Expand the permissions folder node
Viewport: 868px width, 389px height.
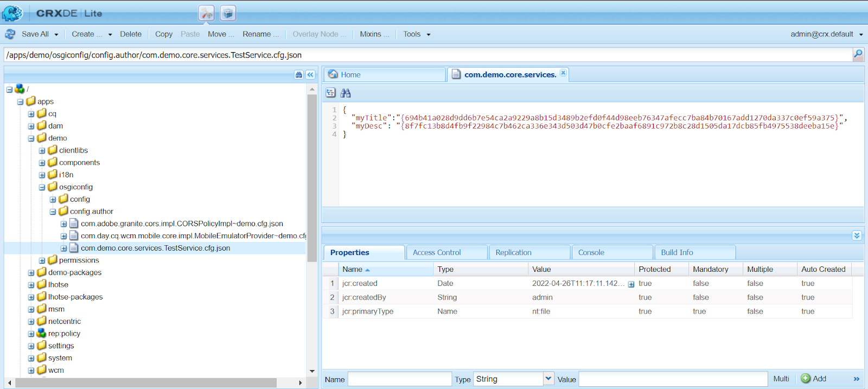coord(42,260)
